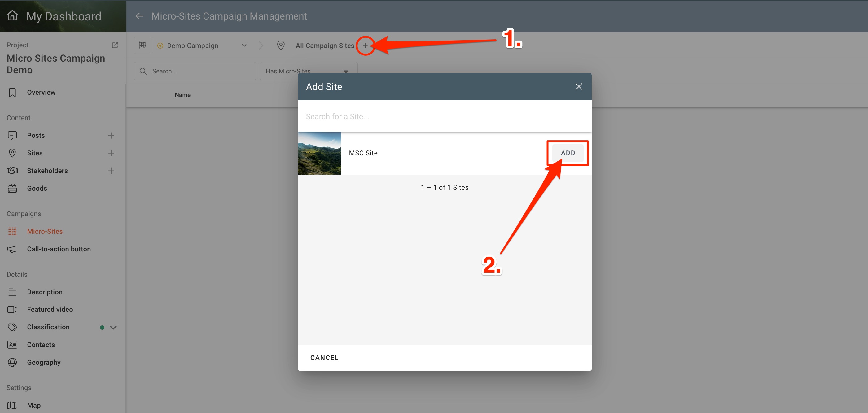This screenshot has width=868, height=413.
Task: Click the campaign flag icon button
Action: [x=142, y=46]
